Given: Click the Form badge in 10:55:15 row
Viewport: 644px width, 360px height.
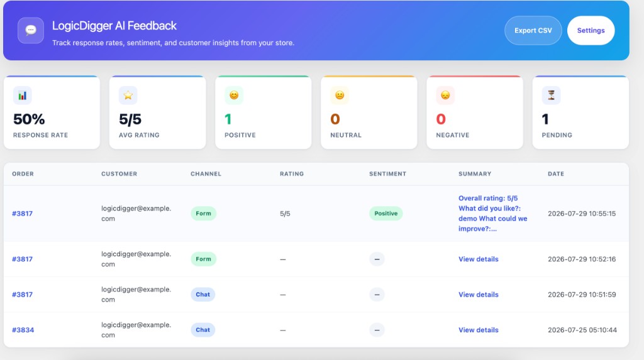Looking at the screenshot, I should coord(203,214).
